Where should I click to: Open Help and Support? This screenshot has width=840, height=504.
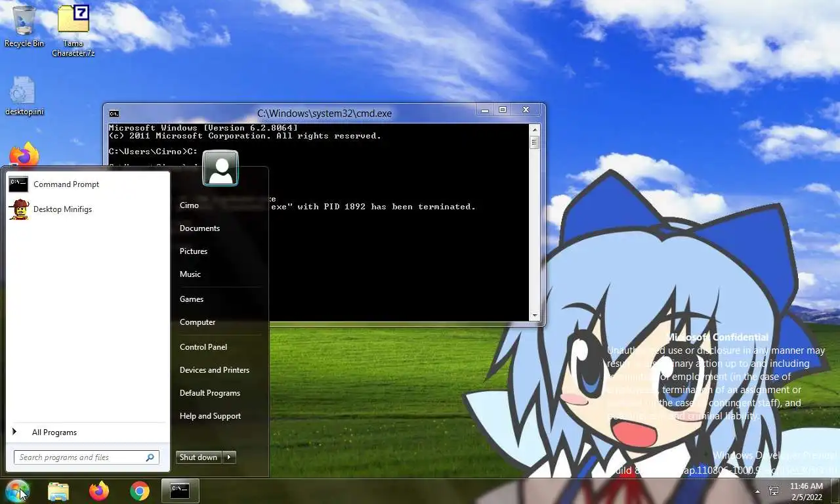(x=210, y=416)
